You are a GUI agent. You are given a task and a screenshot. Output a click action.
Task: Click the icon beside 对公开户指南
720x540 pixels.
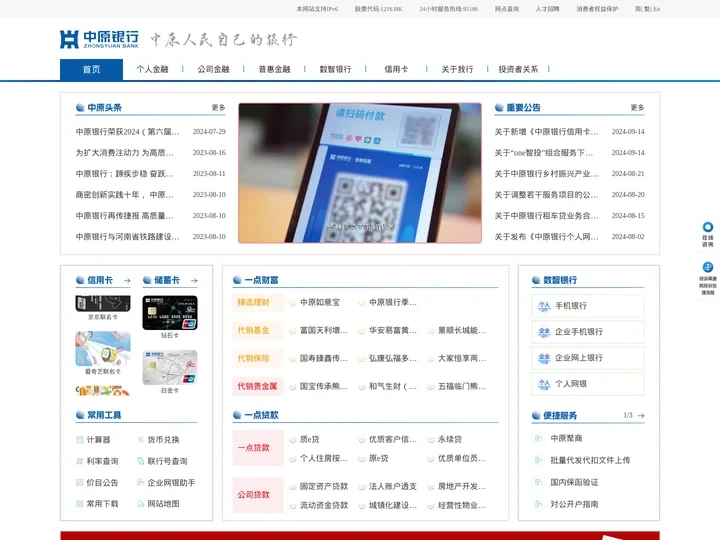538,504
